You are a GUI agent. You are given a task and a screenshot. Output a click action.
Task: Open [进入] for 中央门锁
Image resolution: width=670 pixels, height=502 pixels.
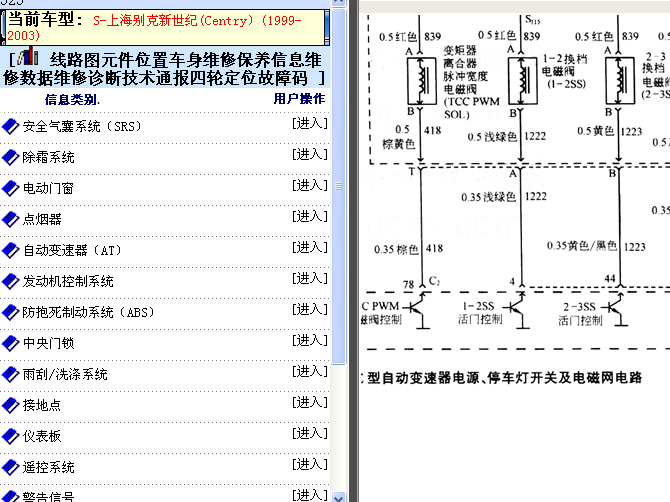tap(310, 340)
